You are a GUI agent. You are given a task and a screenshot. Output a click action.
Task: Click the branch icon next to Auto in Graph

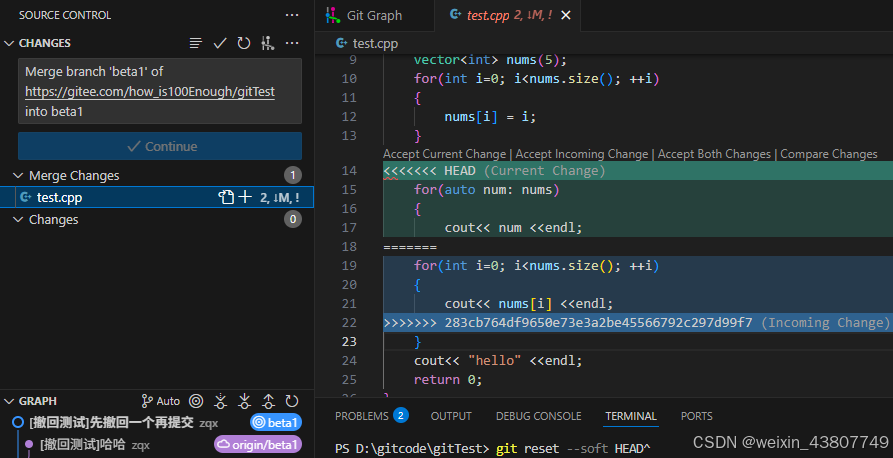point(147,401)
